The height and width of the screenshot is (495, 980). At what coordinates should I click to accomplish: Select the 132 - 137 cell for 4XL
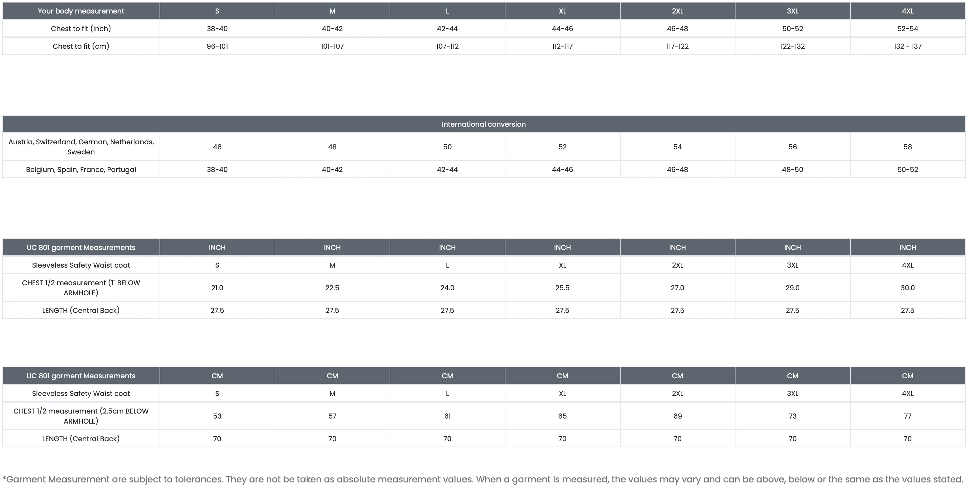pos(908,46)
